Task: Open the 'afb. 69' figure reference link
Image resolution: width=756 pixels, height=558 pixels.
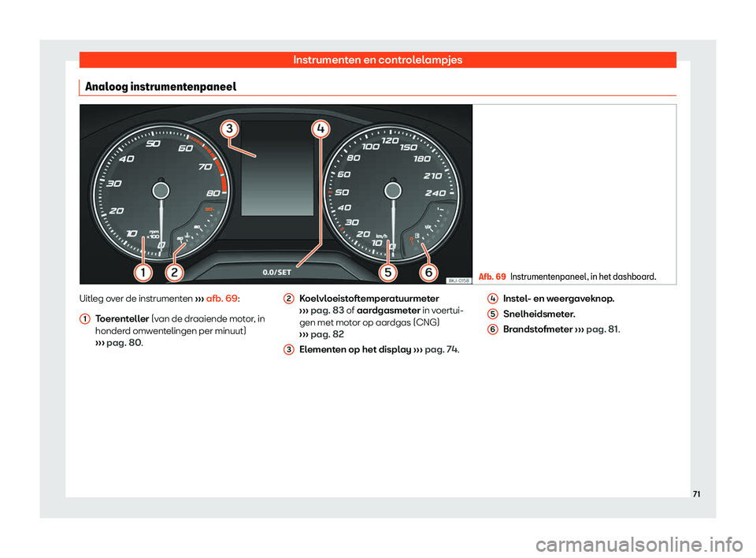Action: point(223,299)
